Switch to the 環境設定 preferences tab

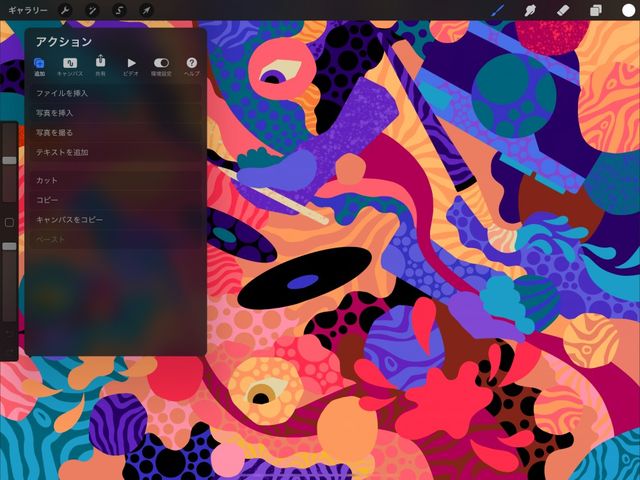[x=161, y=67]
